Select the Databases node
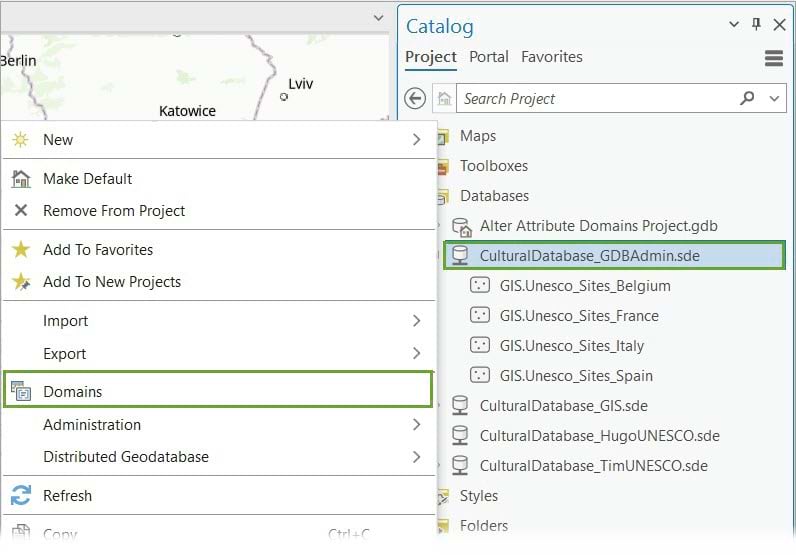The image size is (796, 555). [x=494, y=196]
